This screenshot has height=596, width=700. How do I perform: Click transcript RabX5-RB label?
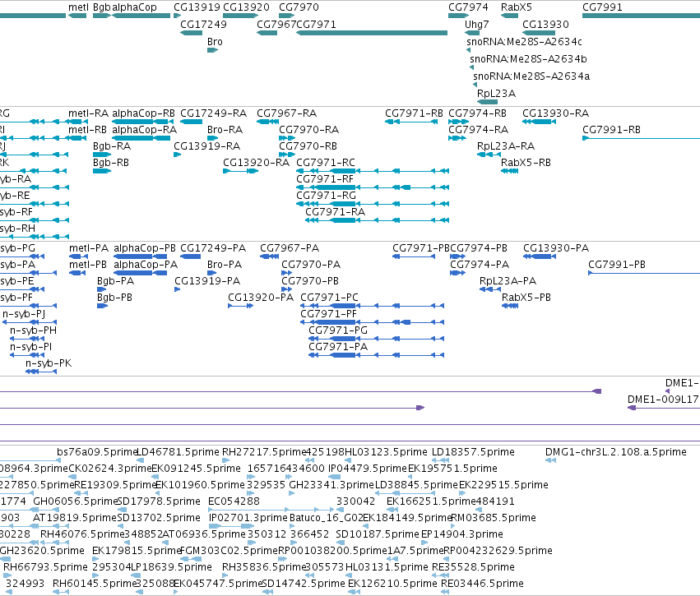[526, 163]
